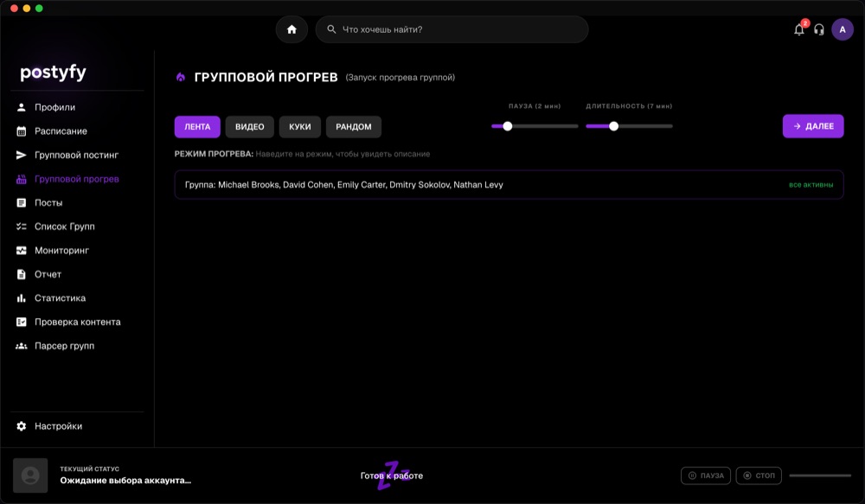Click the Профили person icon
Image resolution: width=865 pixels, height=504 pixels.
point(22,107)
